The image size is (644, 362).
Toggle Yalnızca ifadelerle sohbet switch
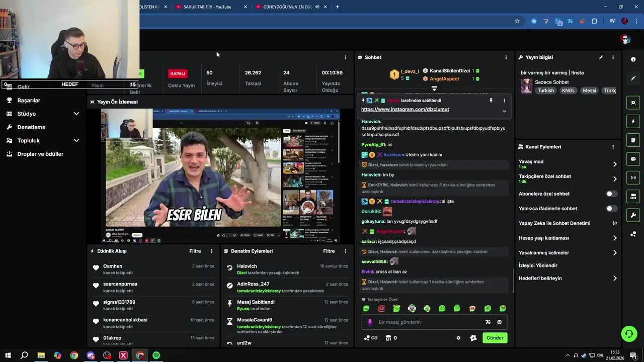point(611,209)
